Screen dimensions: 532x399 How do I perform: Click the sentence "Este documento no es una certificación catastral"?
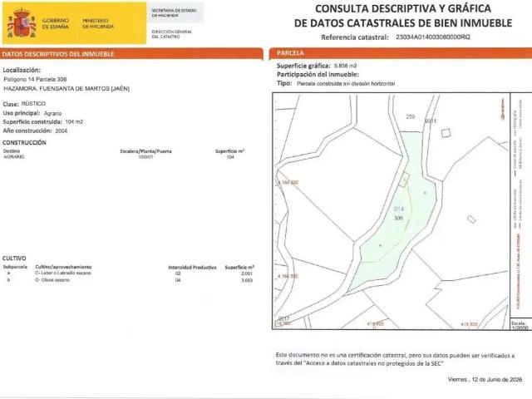point(341,355)
